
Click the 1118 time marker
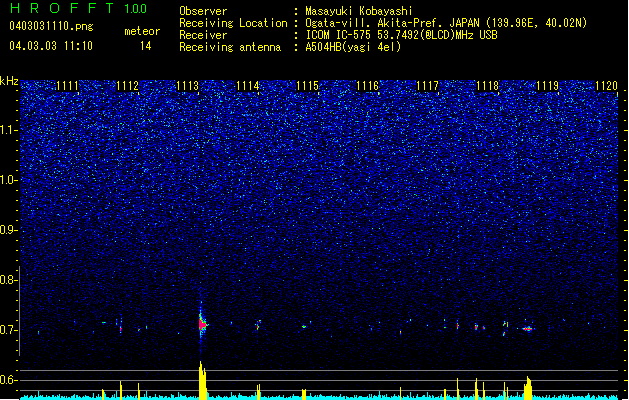point(487,86)
